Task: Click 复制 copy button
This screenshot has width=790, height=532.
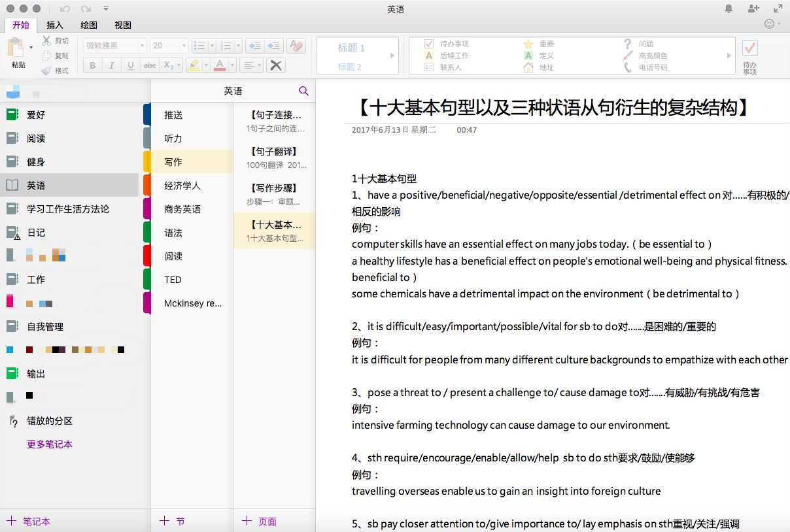Action: point(55,56)
